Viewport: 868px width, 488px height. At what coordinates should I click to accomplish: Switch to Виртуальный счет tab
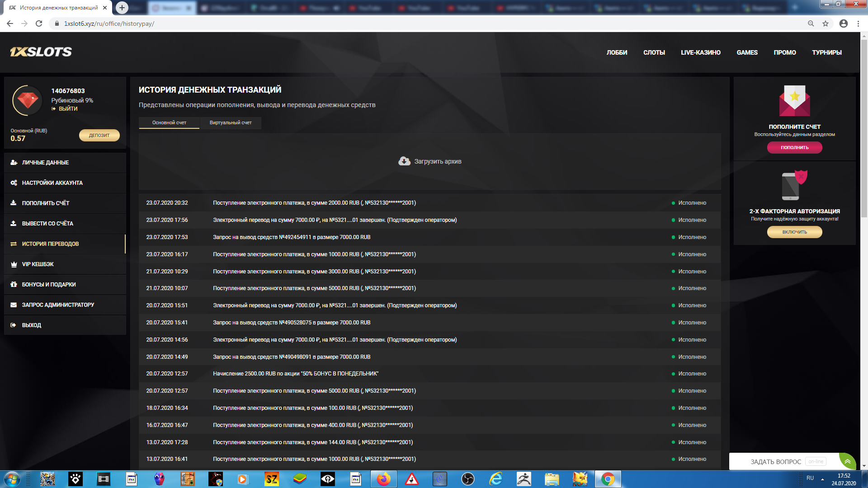point(231,122)
